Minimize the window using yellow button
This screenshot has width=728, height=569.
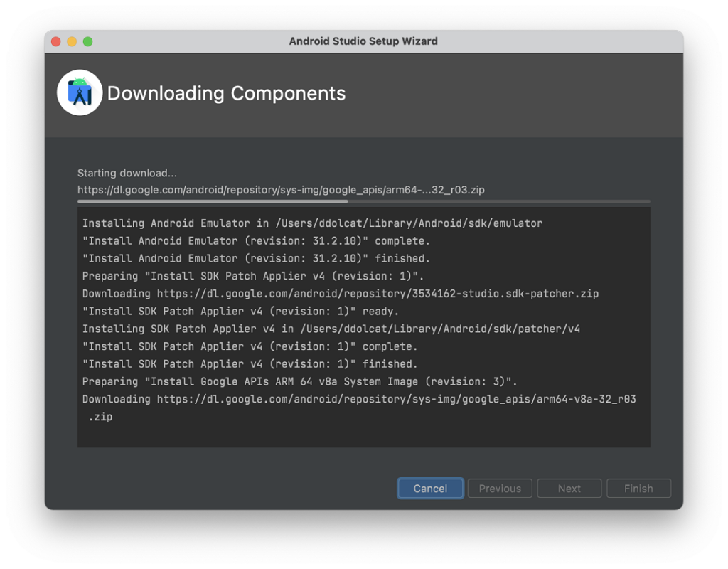click(x=72, y=41)
